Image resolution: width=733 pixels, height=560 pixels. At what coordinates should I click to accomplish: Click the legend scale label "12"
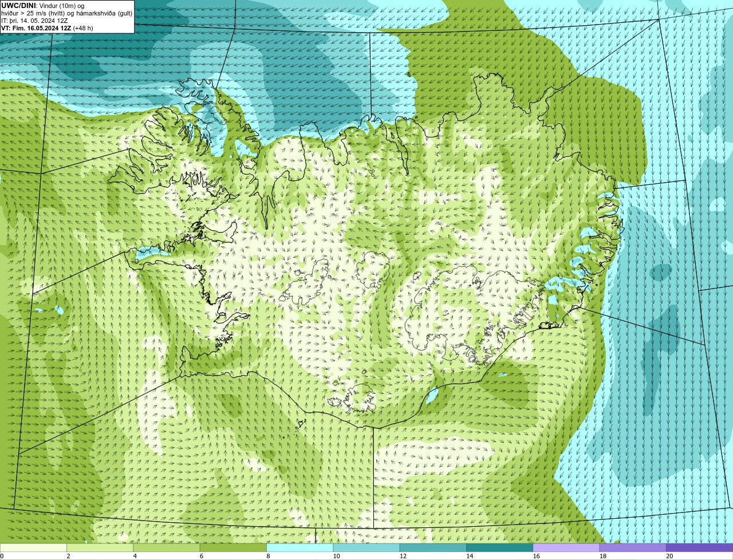tap(403, 556)
